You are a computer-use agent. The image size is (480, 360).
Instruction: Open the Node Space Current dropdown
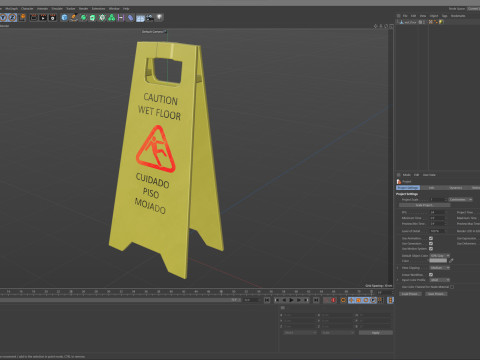click(473, 9)
